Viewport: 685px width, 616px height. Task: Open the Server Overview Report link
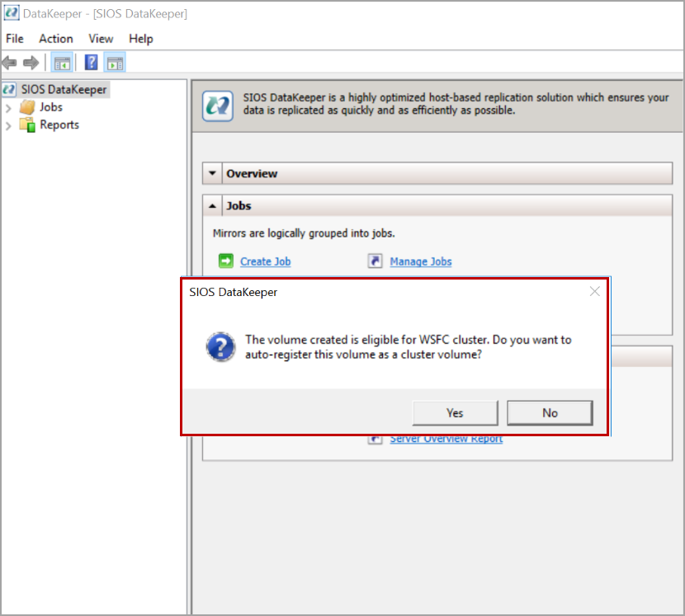(446, 440)
